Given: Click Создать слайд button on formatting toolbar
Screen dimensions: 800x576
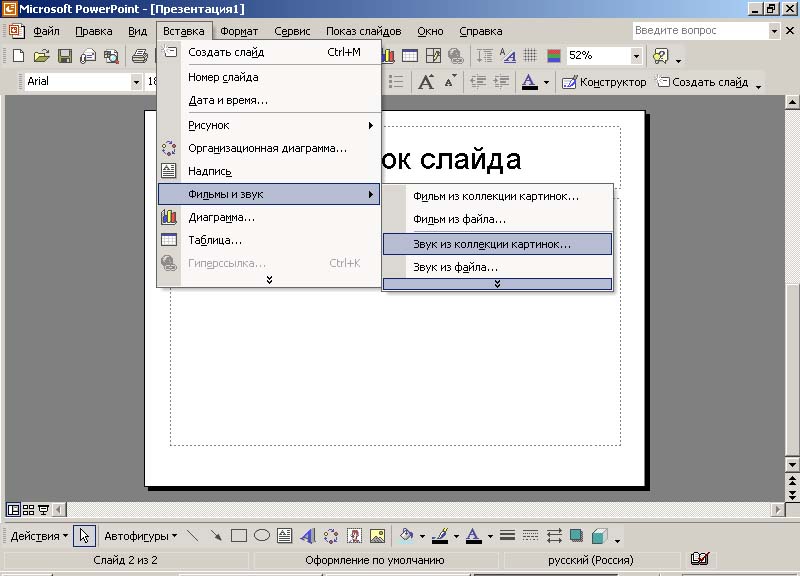Looking at the screenshot, I should coord(702,82).
